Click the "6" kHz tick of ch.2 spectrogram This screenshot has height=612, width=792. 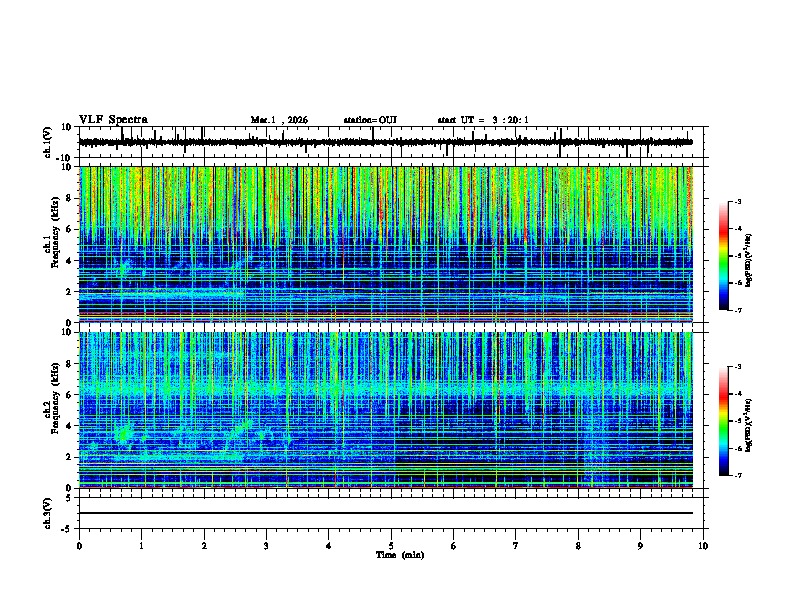[69, 395]
